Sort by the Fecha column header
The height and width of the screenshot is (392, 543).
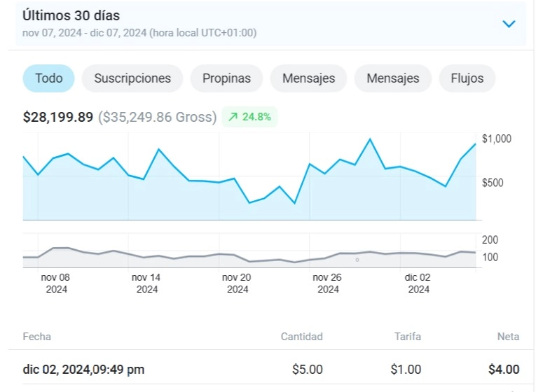coord(37,337)
